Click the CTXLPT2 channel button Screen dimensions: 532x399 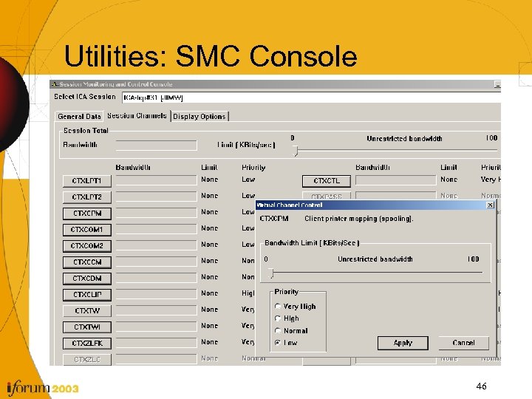(87, 197)
